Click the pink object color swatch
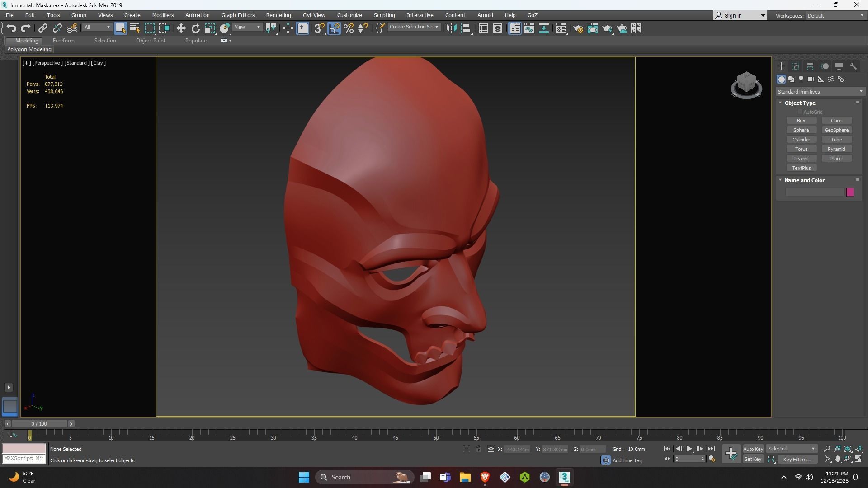 (x=850, y=192)
